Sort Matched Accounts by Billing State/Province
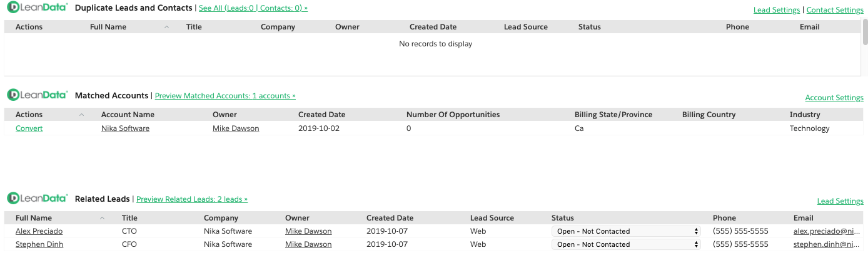868x260 pixels. click(613, 115)
